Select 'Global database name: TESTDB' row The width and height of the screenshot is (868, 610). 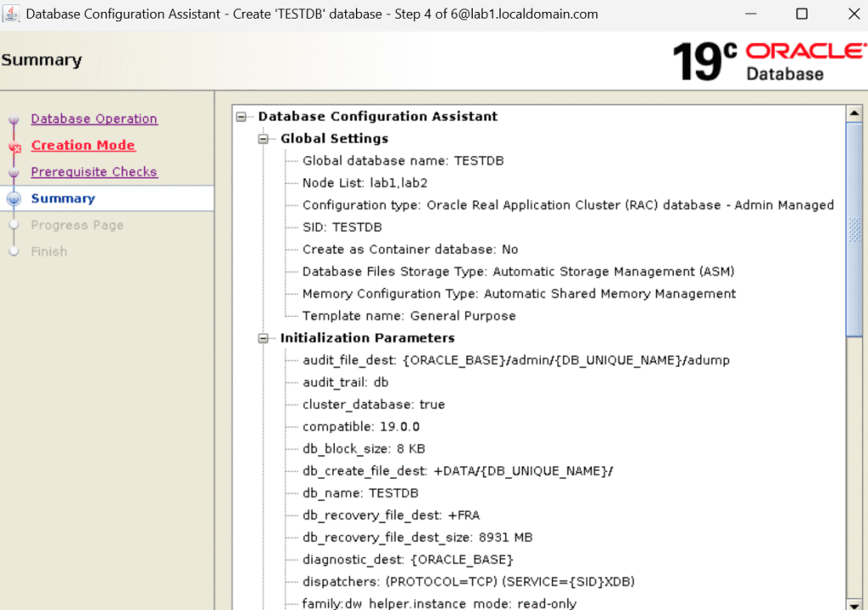(403, 160)
